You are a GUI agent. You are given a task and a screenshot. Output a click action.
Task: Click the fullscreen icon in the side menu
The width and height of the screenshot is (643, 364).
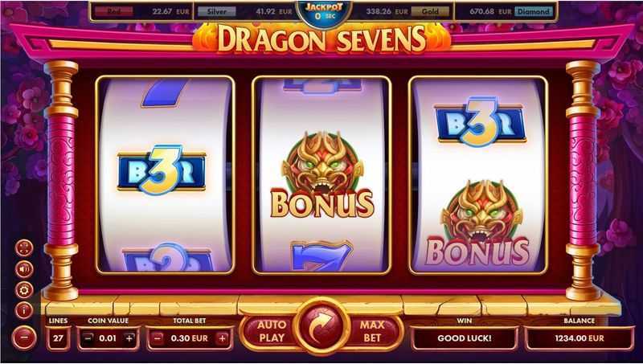coord(24,247)
